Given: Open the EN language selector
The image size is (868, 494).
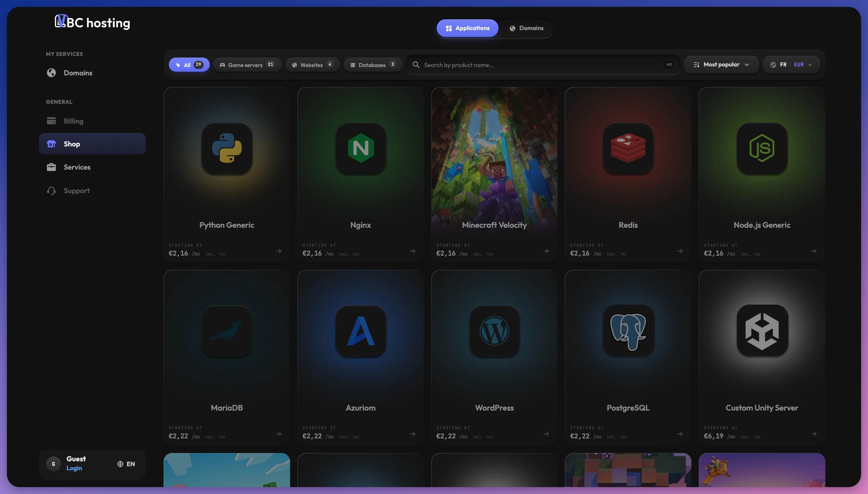Looking at the screenshot, I should pyautogui.click(x=126, y=464).
